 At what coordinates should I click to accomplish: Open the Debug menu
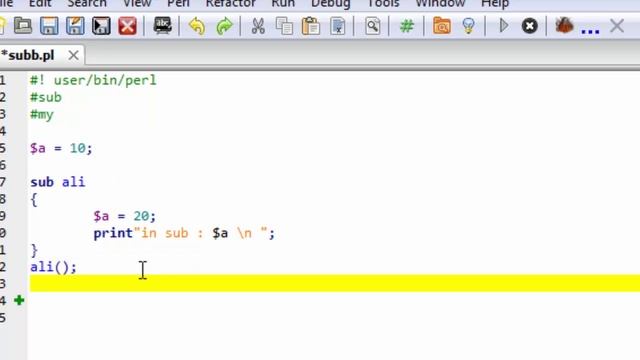[x=331, y=4]
